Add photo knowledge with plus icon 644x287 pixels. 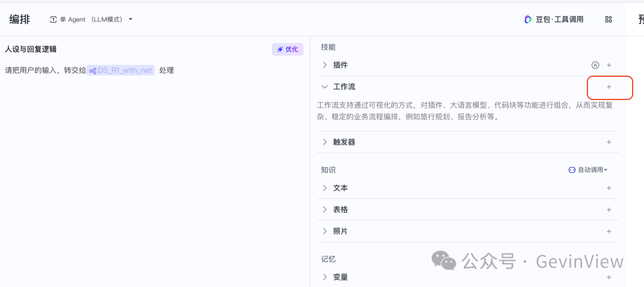[x=609, y=231]
